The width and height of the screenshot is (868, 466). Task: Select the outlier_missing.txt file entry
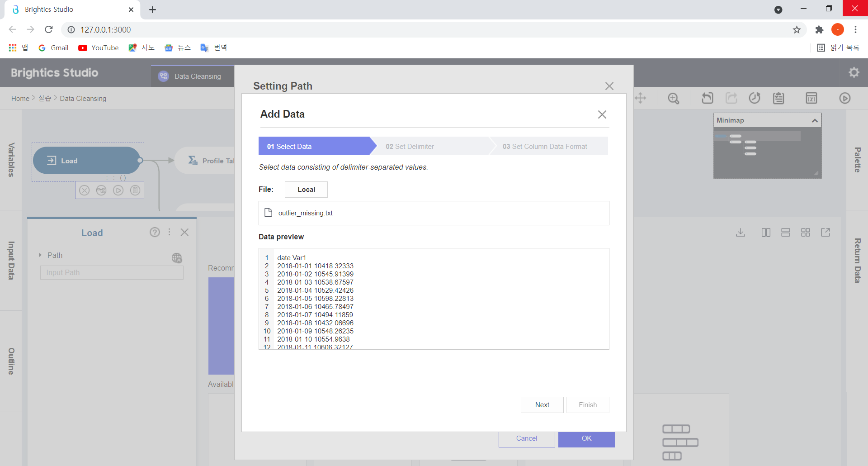[x=434, y=213]
